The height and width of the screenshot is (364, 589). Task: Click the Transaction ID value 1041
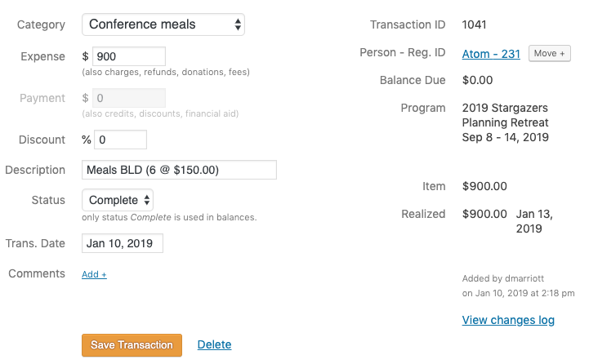[475, 24]
